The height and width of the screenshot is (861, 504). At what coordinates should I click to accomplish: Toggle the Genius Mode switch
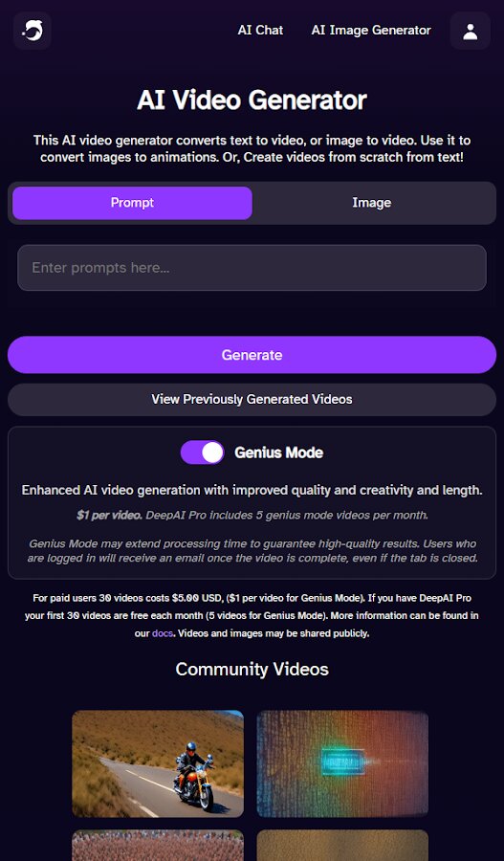coord(203,453)
